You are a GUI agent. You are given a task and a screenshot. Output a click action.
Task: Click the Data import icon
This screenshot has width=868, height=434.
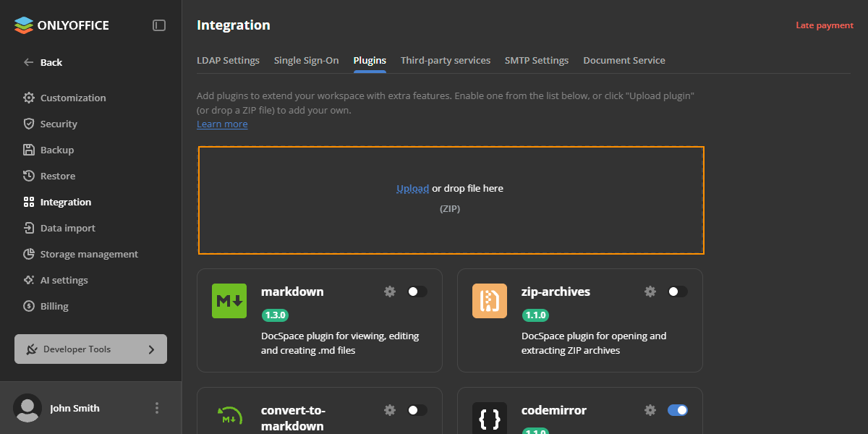coord(29,228)
